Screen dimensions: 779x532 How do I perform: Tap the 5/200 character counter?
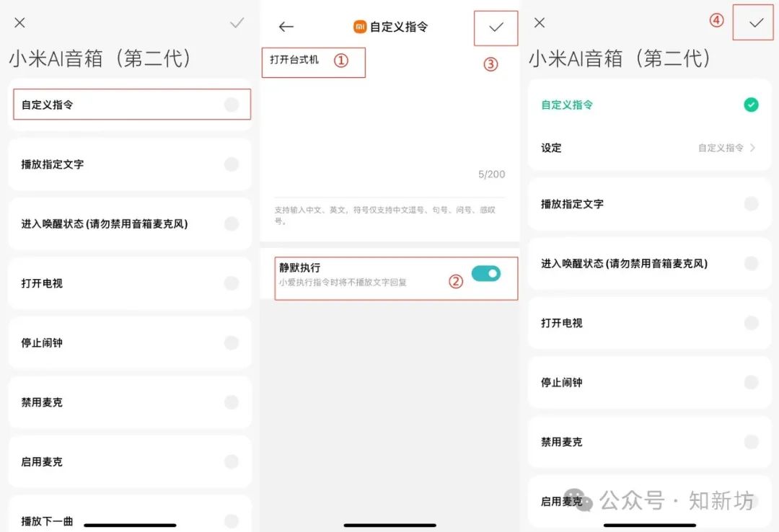click(x=491, y=174)
